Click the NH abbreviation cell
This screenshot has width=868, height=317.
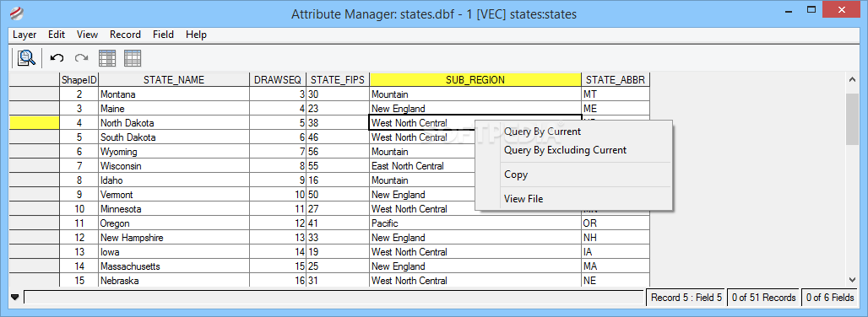click(616, 238)
